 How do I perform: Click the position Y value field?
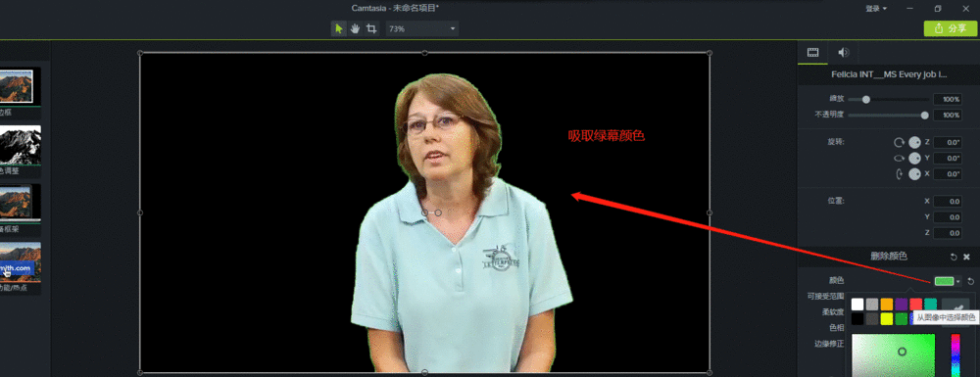(x=947, y=217)
